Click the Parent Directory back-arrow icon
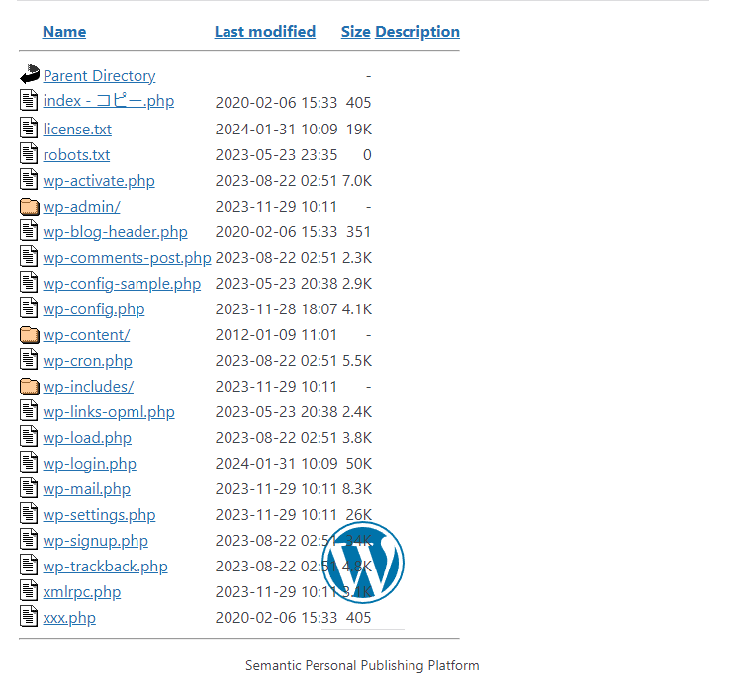Screen dimensions: 729x700 pos(30,74)
